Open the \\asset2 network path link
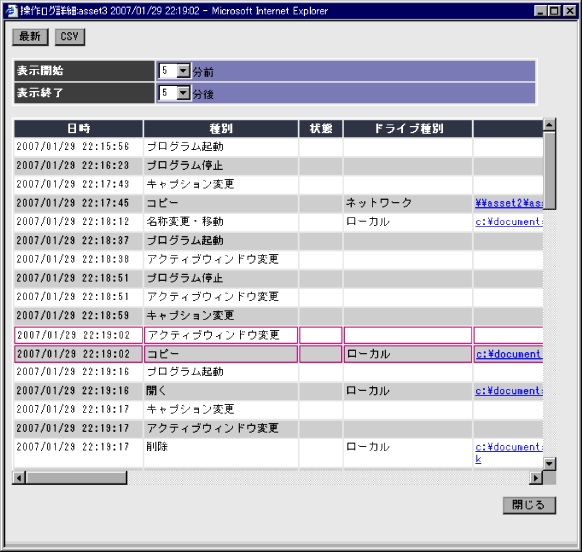This screenshot has width=582, height=552. [x=509, y=203]
